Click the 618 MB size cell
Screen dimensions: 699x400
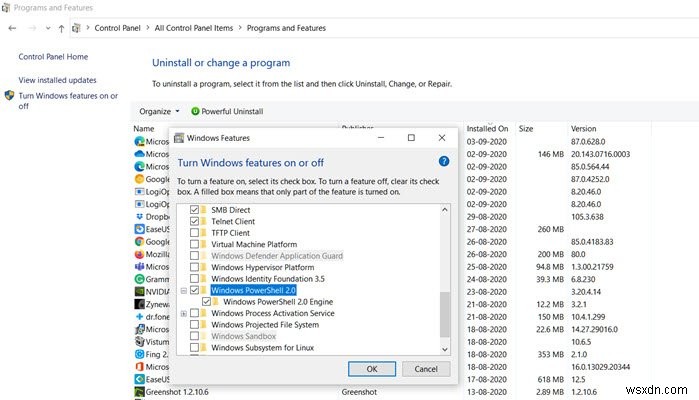[x=551, y=379]
